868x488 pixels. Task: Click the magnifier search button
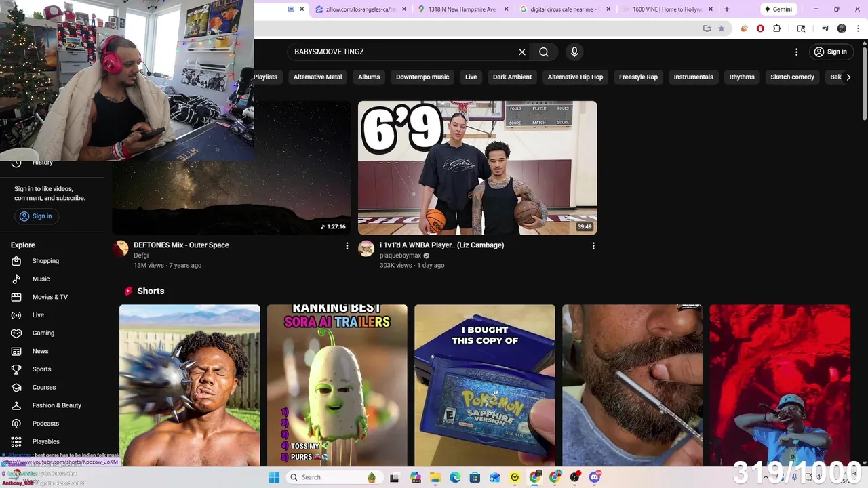coord(544,52)
